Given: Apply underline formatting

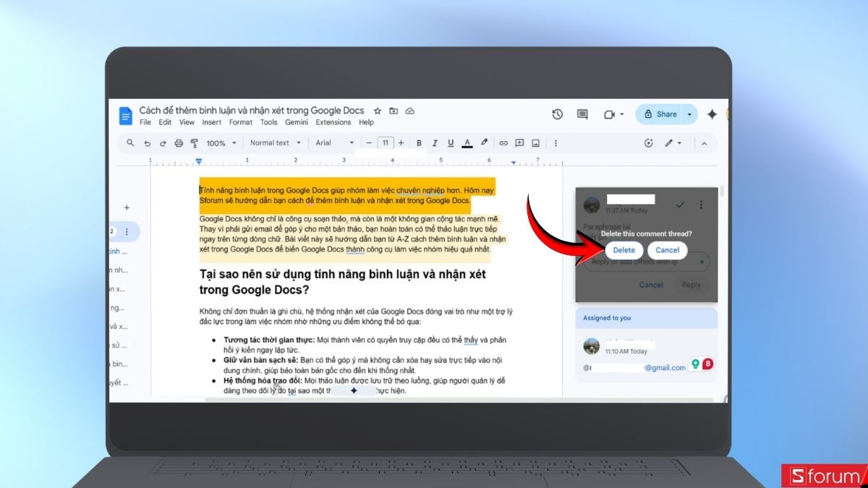Looking at the screenshot, I should (451, 143).
